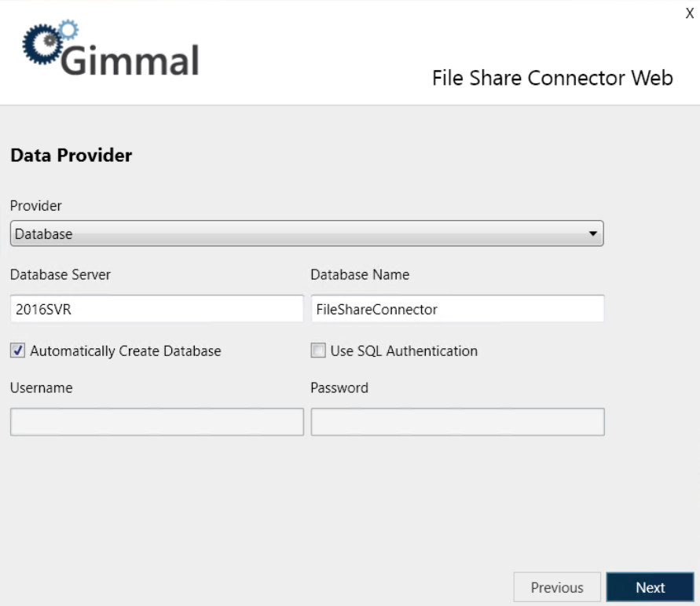The image size is (700, 606).
Task: Go back with the Previous button
Action: coord(557,587)
